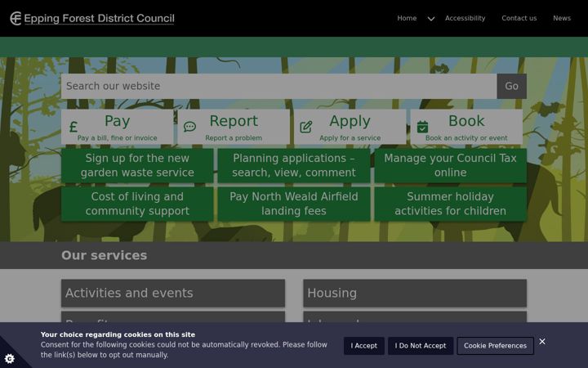This screenshot has height=368, width=588.
Task: Open Cookie Preferences
Action: [x=495, y=346]
